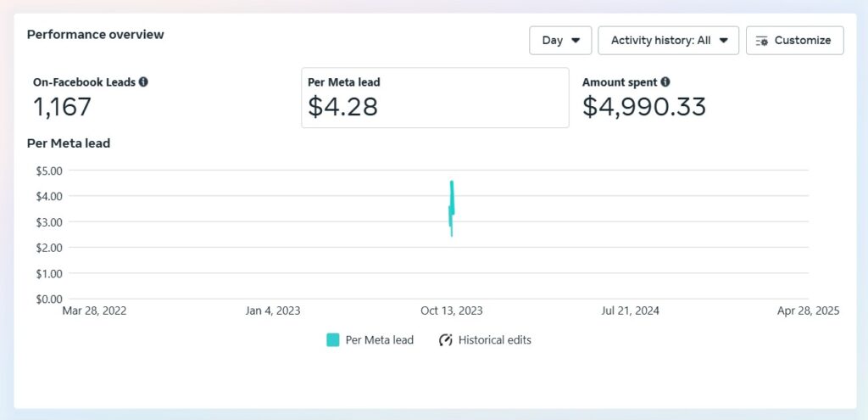Click the teal data spike in chart
The height and width of the screenshot is (420, 868).
coord(452,209)
